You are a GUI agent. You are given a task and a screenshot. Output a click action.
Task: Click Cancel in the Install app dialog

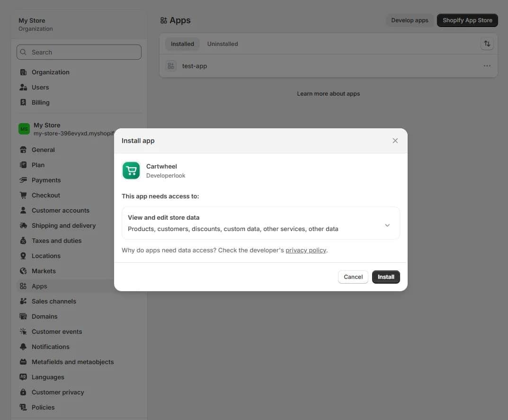353,277
